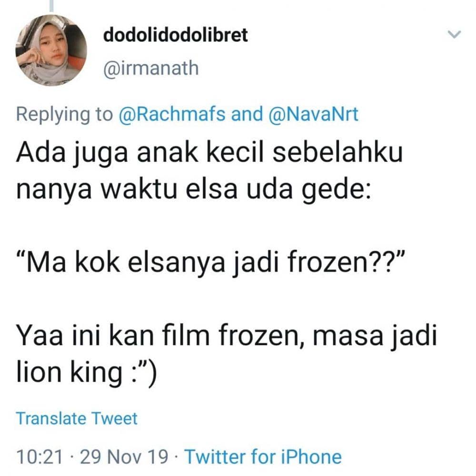Click the 10:21 timestamp
476x476 pixels.
click(40, 456)
